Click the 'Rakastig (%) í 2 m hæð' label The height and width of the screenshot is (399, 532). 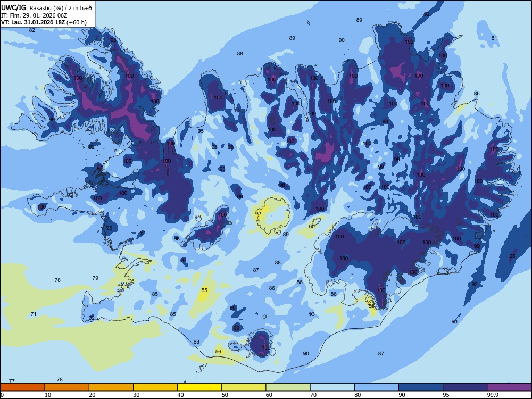[61, 8]
